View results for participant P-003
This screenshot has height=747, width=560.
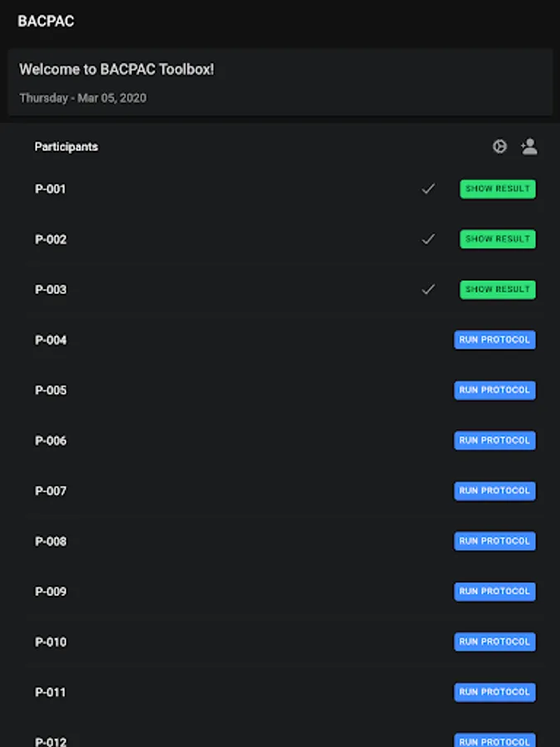click(498, 290)
